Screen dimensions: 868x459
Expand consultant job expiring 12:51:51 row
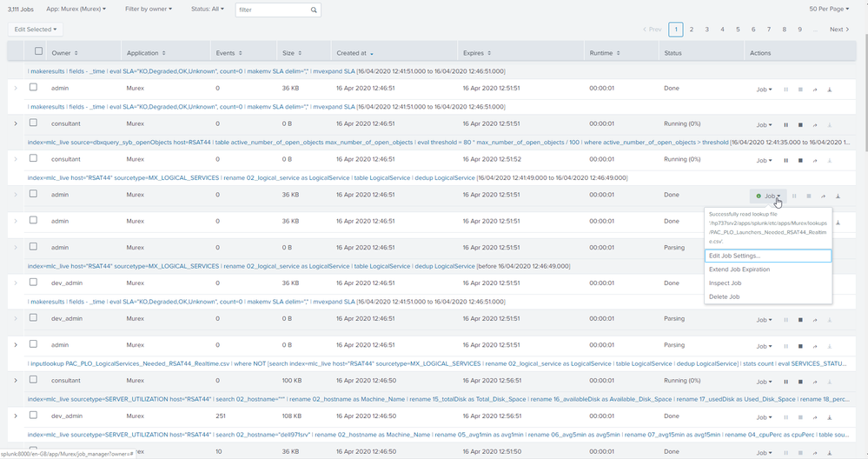(16, 123)
